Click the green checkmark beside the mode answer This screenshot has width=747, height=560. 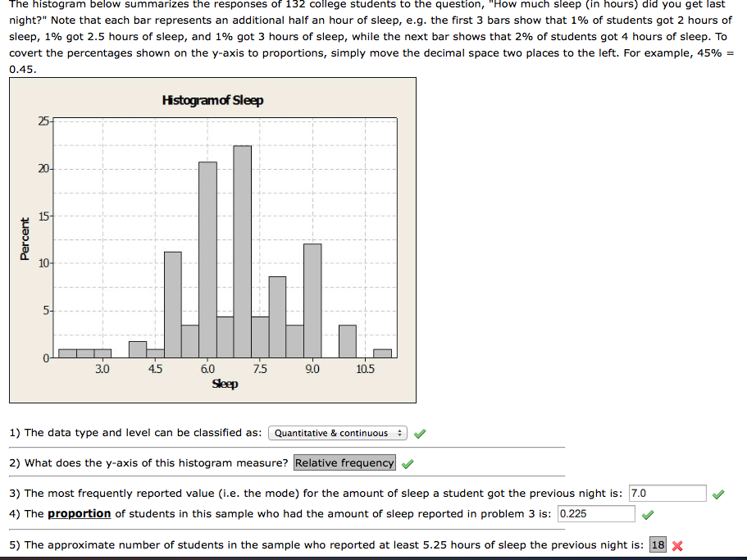[x=719, y=493]
